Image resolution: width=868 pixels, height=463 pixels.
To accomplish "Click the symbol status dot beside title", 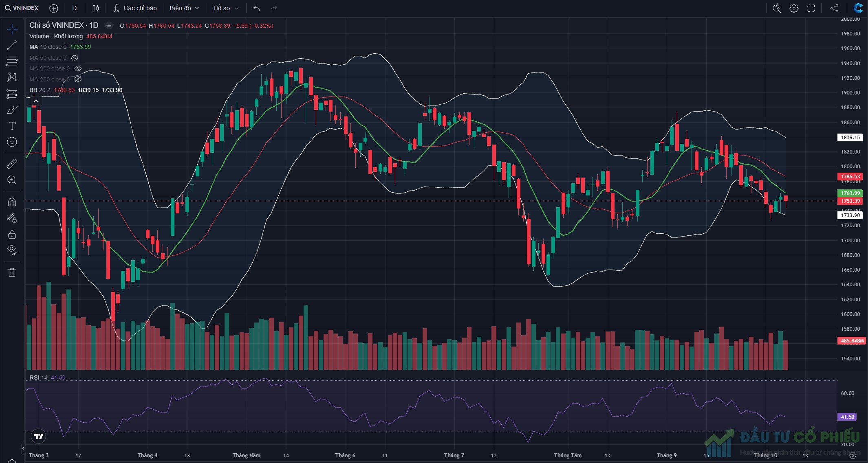I will (109, 25).
